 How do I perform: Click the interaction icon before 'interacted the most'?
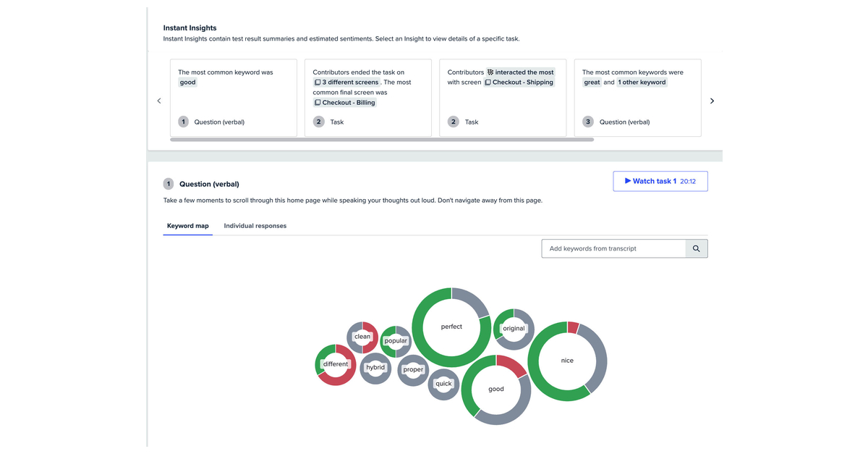490,72
